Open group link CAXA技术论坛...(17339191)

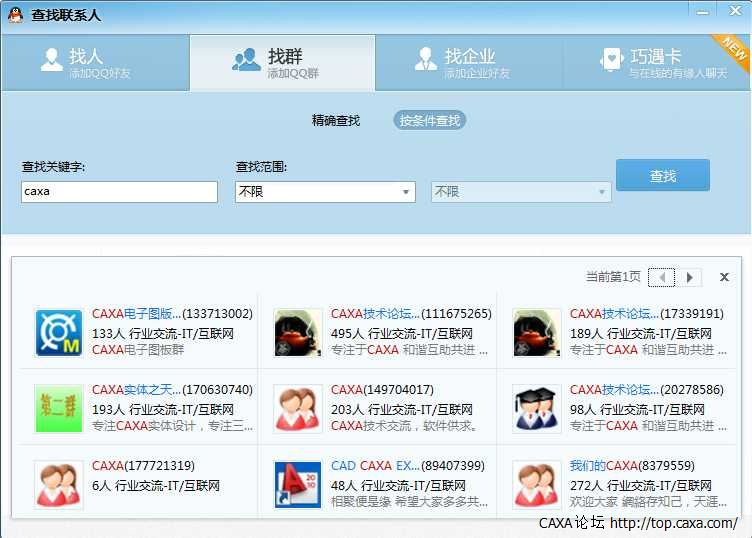[x=646, y=314]
